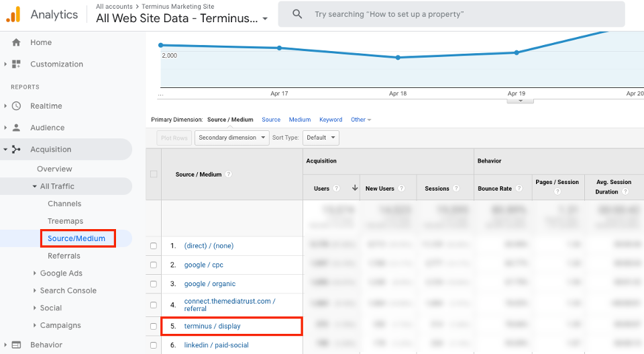Image resolution: width=644 pixels, height=354 pixels.
Task: Select Source / Medium primary dimension
Action: pos(230,120)
